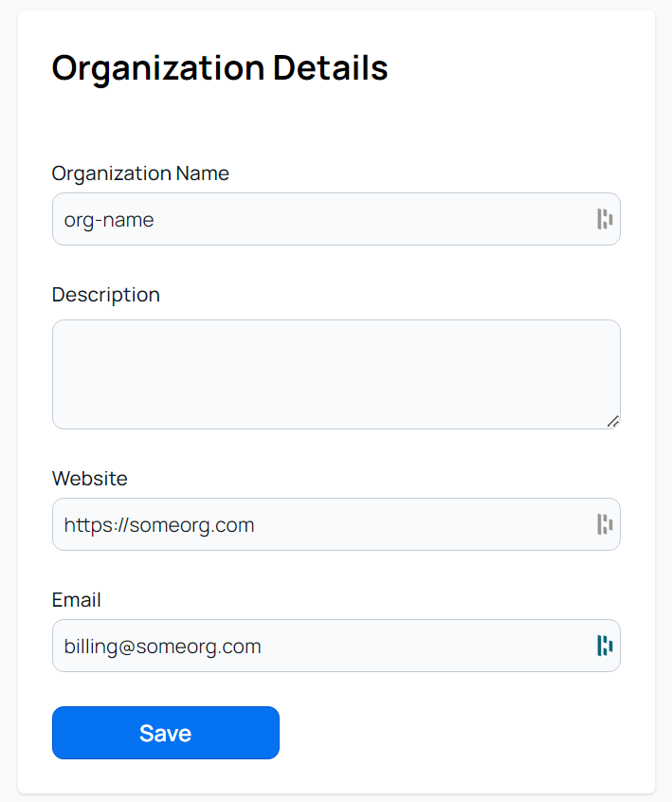Click the password manager icon in Organization Name field
This screenshot has width=672, height=802.
(604, 220)
